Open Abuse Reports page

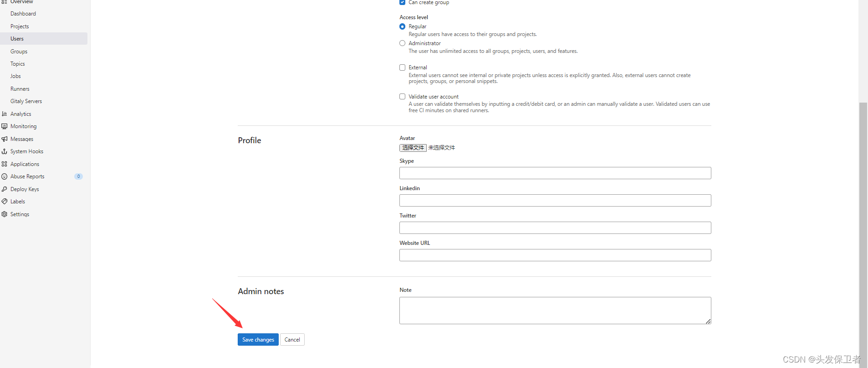tap(44, 176)
